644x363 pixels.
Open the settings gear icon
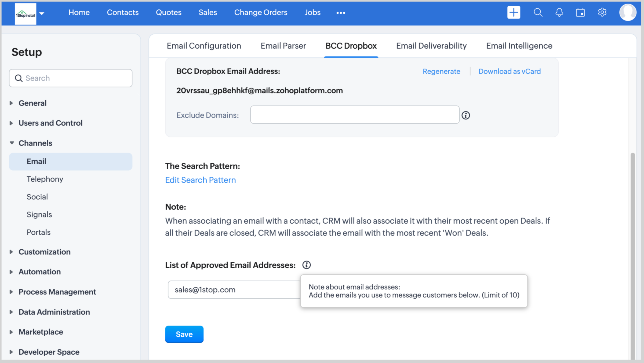click(x=602, y=12)
